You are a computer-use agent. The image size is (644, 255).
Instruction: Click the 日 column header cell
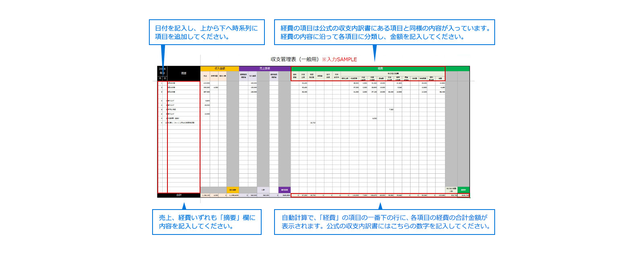coord(165,78)
